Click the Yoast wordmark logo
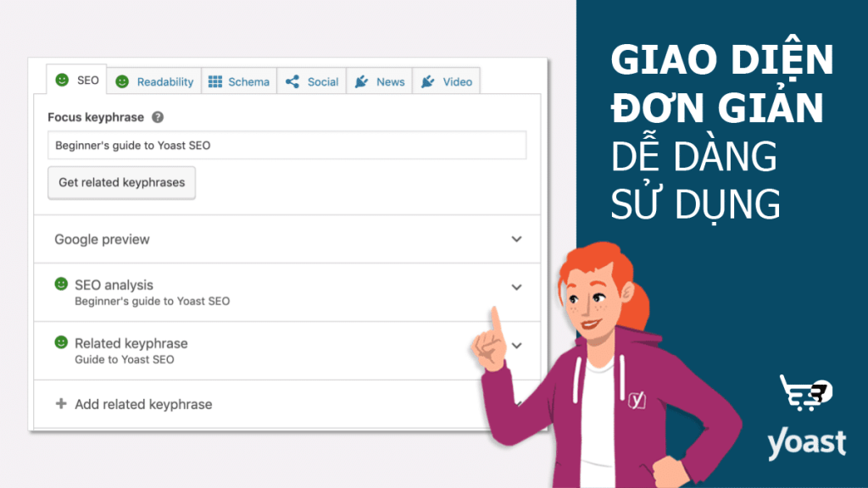The height and width of the screenshot is (488, 868). tap(807, 443)
